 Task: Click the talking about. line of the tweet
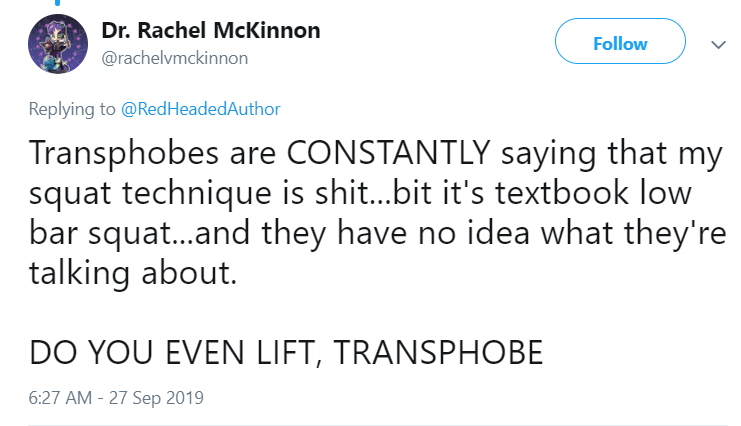(x=133, y=273)
